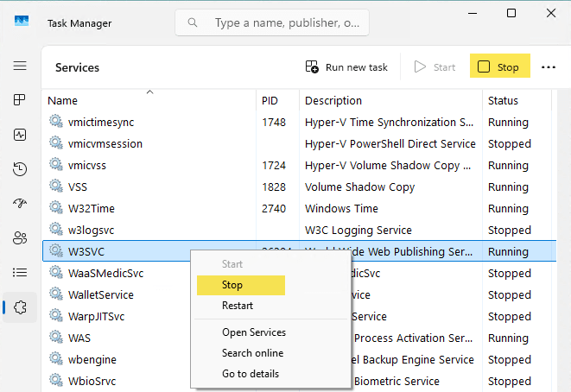Click PID 1748 cell

tap(274, 123)
